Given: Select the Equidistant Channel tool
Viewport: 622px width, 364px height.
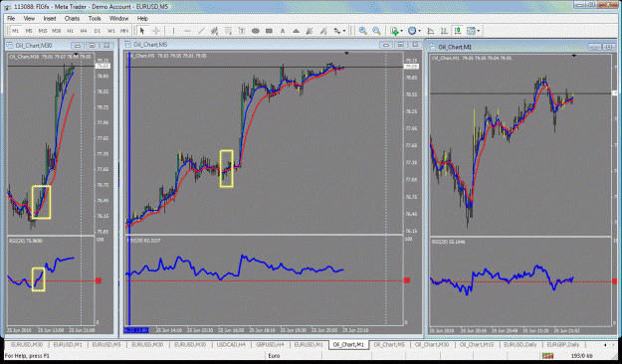Looking at the screenshot, I should point(215,31).
